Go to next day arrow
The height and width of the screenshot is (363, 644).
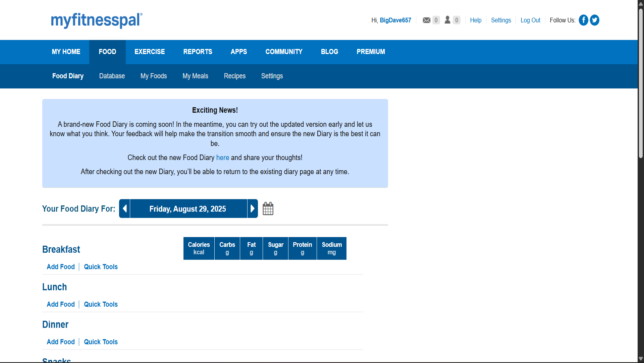pyautogui.click(x=253, y=208)
